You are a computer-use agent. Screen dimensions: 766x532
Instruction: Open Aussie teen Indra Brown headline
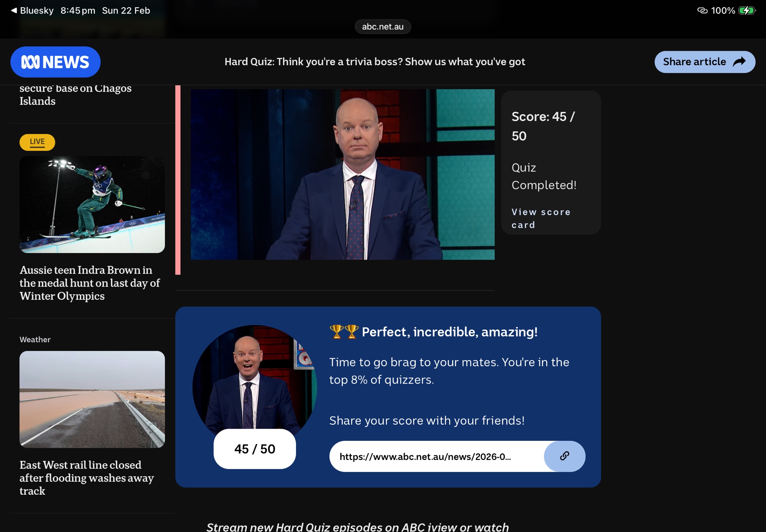[90, 283]
